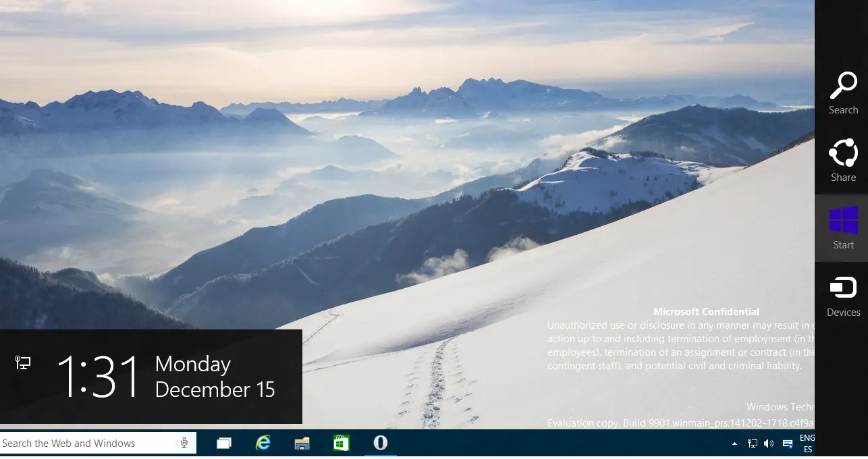This screenshot has height=459, width=868.
Task: Click the Start charm with Windows logo
Action: coord(843,228)
